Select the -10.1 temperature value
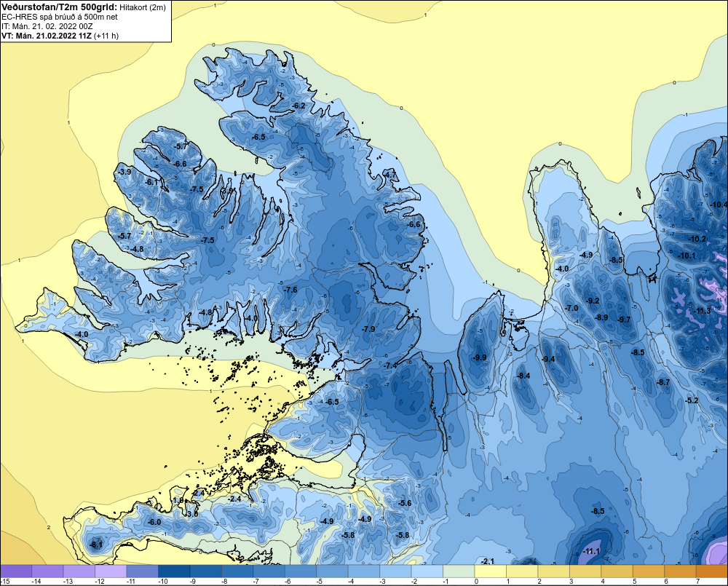Viewport: 728px width, 586px height. (687, 256)
